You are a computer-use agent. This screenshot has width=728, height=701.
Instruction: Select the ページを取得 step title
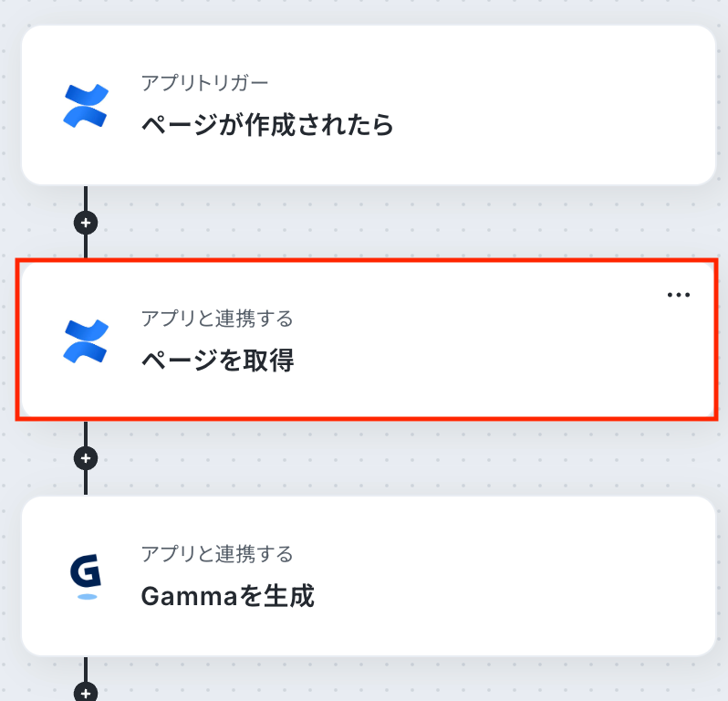coord(217,360)
